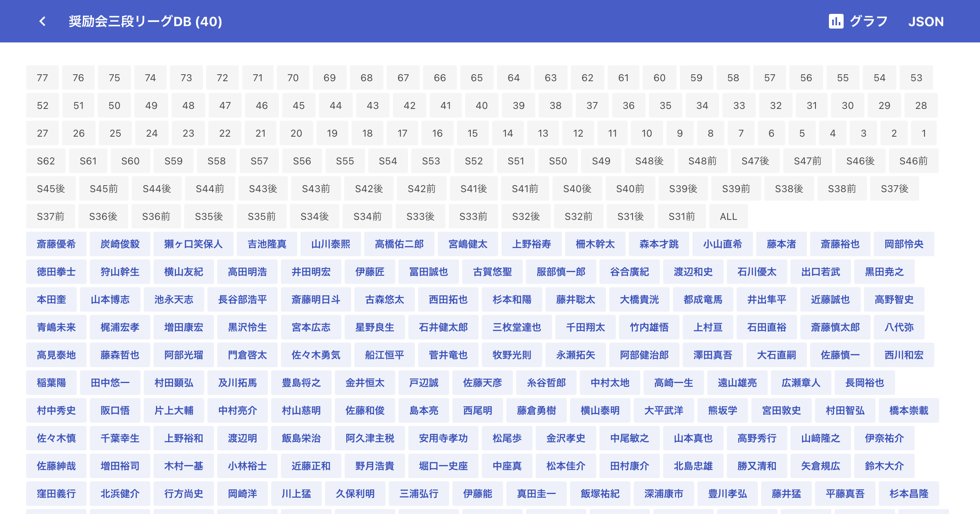Open player 宮嶋健太
The height and width of the screenshot is (514, 980).
pos(468,244)
